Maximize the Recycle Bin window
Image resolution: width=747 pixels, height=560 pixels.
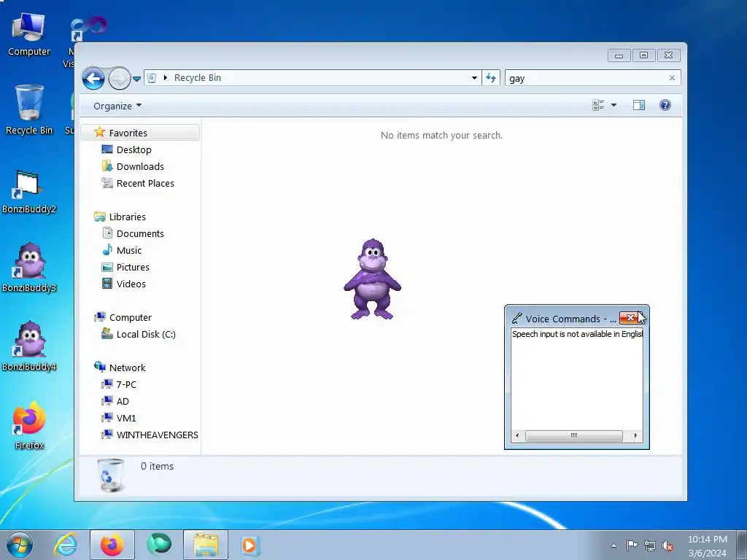[643, 55]
